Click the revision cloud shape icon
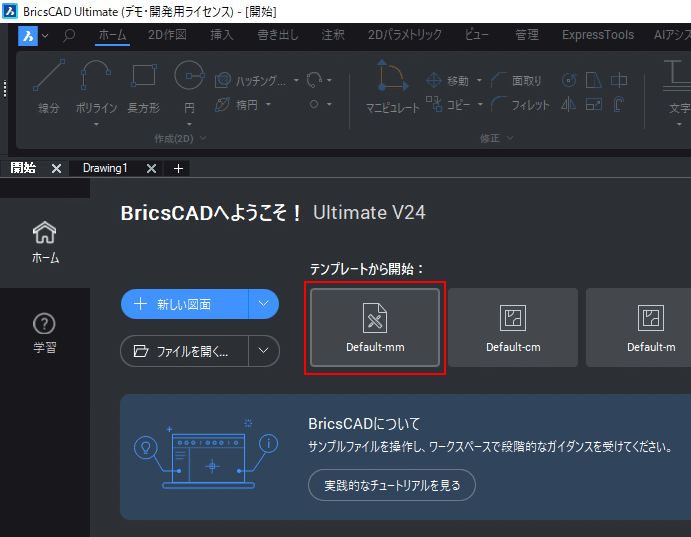The width and height of the screenshot is (691, 537). 314,80
